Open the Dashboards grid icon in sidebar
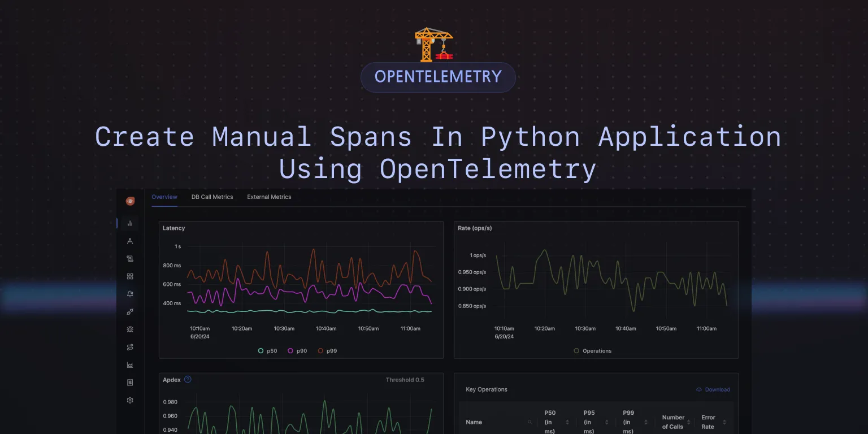The height and width of the screenshot is (434, 868). click(130, 276)
